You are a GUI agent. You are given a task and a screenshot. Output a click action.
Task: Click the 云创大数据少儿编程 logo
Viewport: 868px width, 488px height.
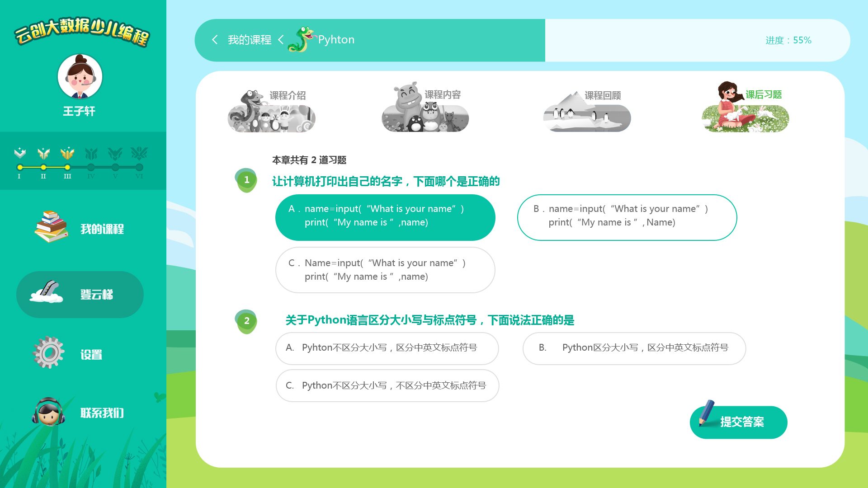pos(82,32)
